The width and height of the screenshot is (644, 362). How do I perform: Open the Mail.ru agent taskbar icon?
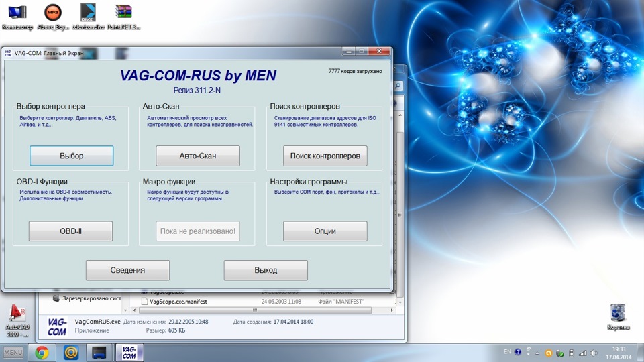pyautogui.click(x=70, y=353)
